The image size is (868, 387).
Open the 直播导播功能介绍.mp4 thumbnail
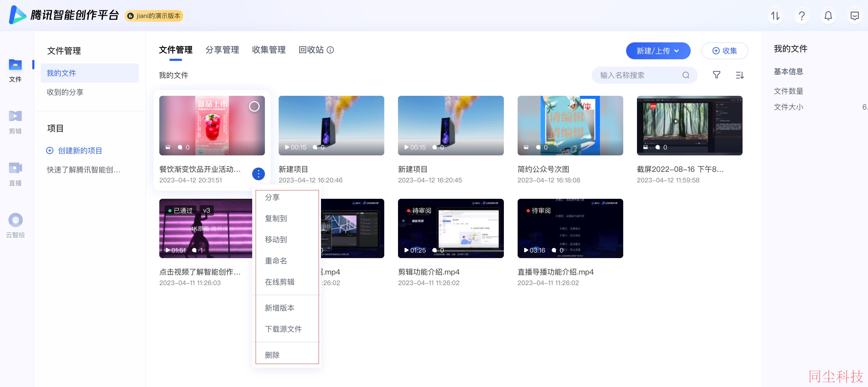point(570,228)
